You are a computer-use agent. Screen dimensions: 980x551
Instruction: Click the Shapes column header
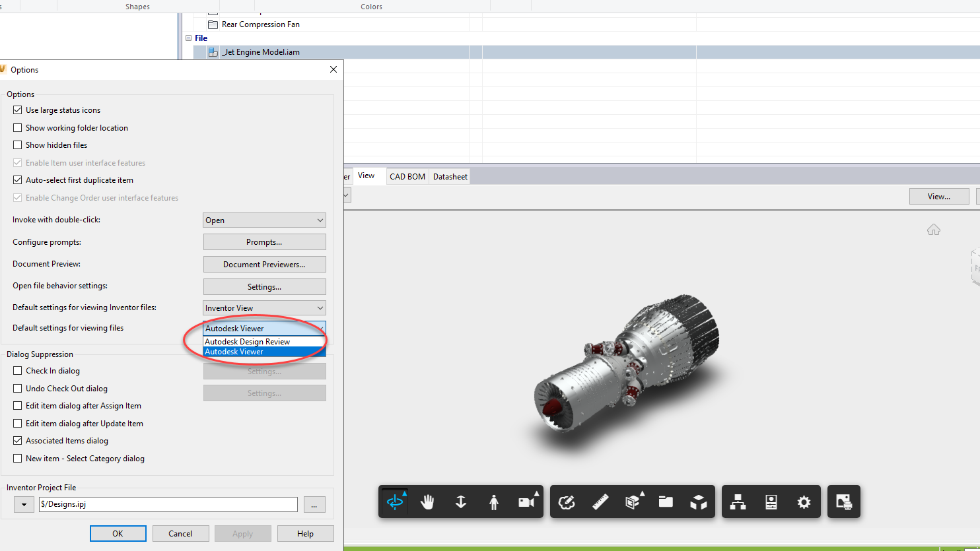pos(137,7)
